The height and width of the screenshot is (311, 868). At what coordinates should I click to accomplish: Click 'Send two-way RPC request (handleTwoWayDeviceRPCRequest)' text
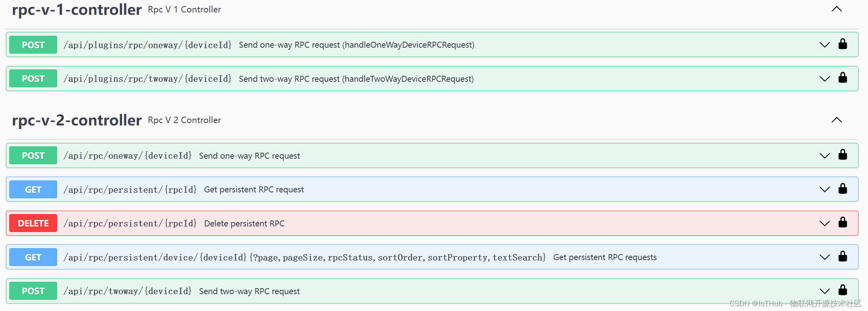(x=356, y=79)
